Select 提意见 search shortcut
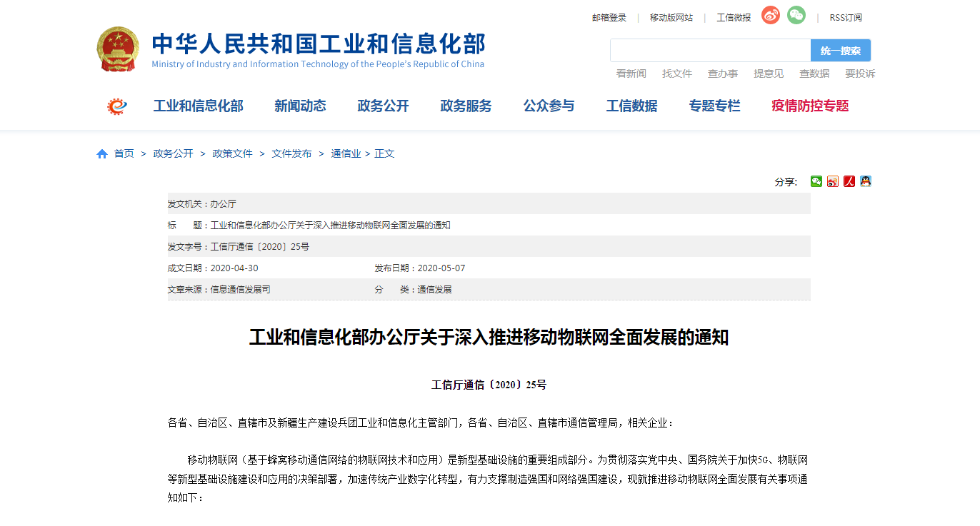This screenshot has width=980, height=526. 769,74
